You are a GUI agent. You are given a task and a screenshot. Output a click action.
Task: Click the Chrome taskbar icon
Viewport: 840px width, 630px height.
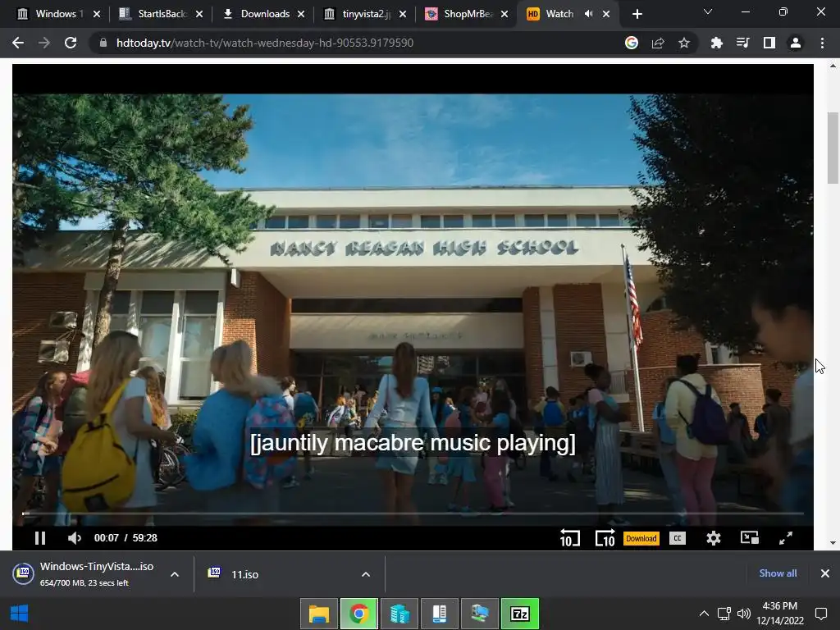point(359,614)
